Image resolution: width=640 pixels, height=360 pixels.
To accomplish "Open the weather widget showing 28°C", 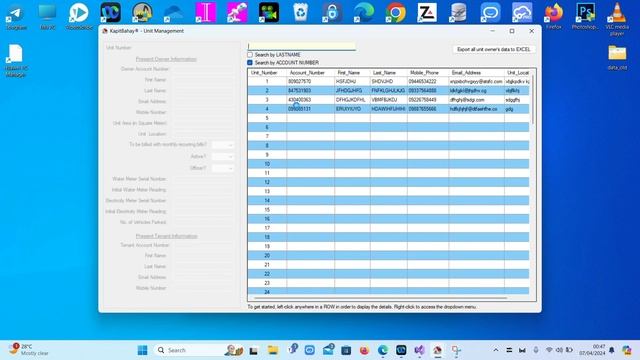I will point(29,350).
